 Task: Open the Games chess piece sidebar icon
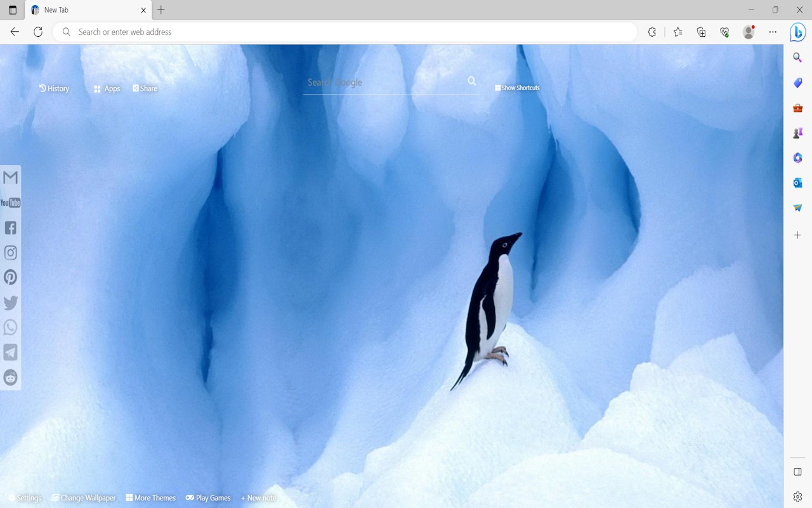pyautogui.click(x=798, y=133)
